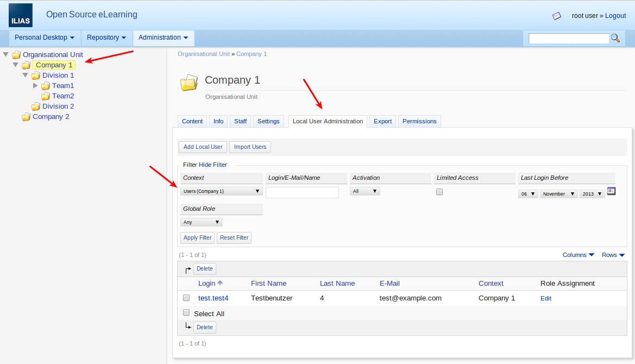Switch to the Permissions tab

(419, 121)
